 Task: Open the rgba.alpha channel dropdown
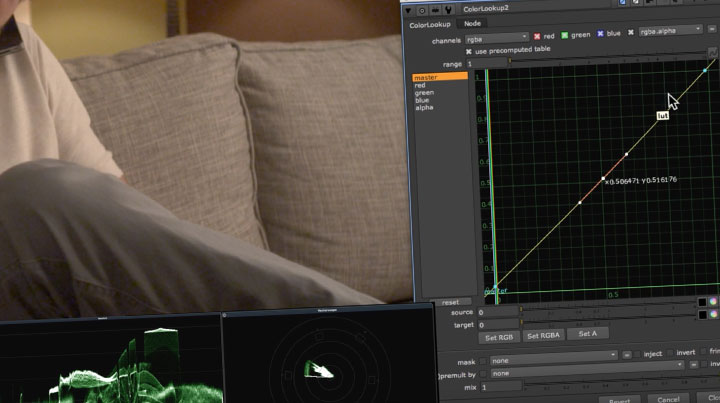(x=670, y=30)
